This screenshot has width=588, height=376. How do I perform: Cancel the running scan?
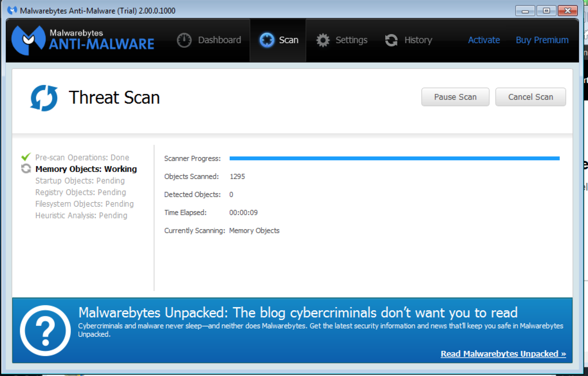[x=530, y=97]
